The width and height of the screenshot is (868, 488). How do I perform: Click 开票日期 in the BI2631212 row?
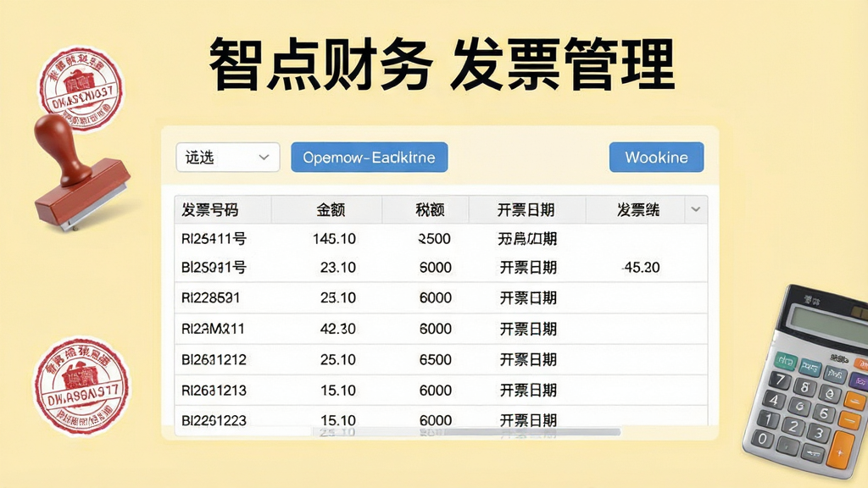pos(528,360)
